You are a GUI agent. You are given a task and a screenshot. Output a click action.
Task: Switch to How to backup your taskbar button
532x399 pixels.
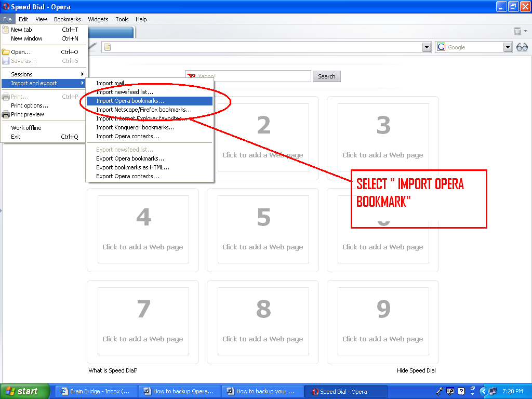tap(263, 392)
